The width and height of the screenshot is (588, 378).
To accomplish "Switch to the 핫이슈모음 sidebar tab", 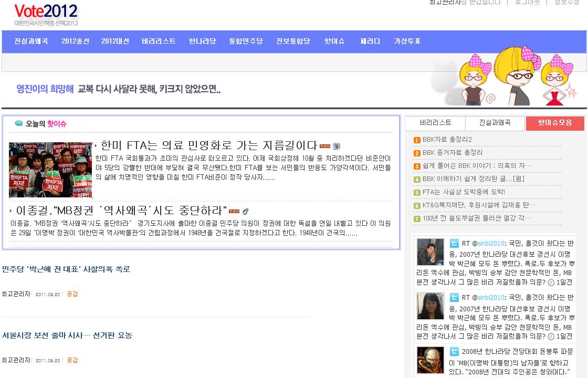I will click(555, 123).
